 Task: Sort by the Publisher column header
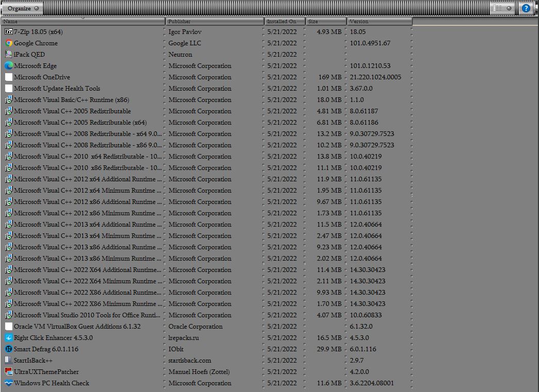pos(215,21)
